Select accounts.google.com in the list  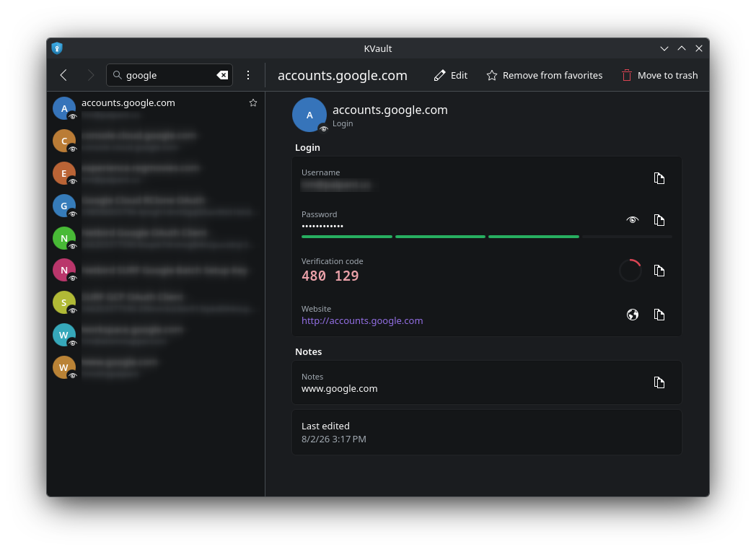[x=156, y=108]
